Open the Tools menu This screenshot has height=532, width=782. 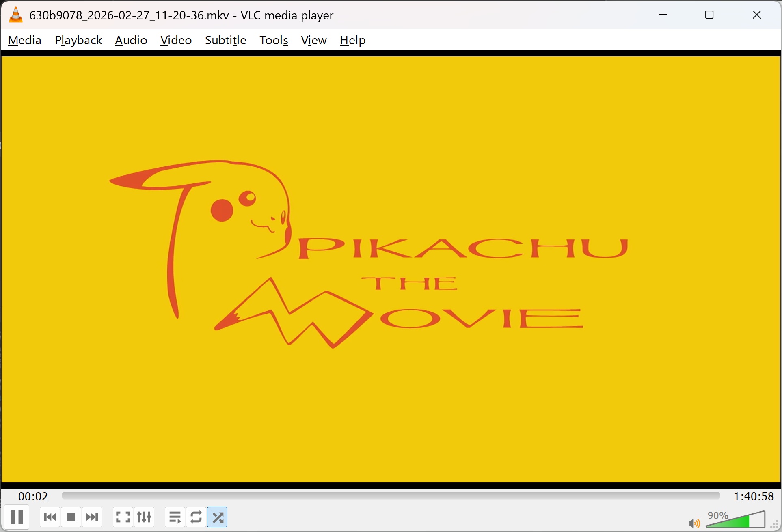pos(274,40)
